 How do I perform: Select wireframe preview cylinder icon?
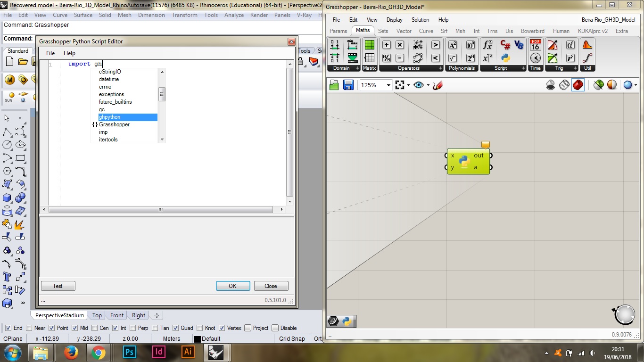tap(564, 85)
